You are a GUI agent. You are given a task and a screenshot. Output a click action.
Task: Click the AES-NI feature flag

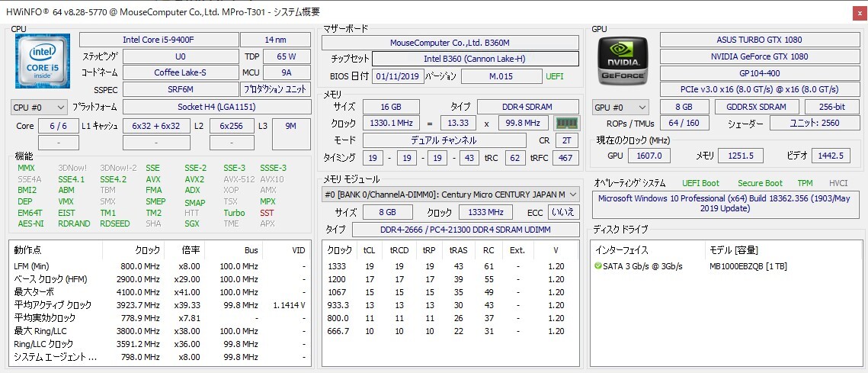(30, 223)
